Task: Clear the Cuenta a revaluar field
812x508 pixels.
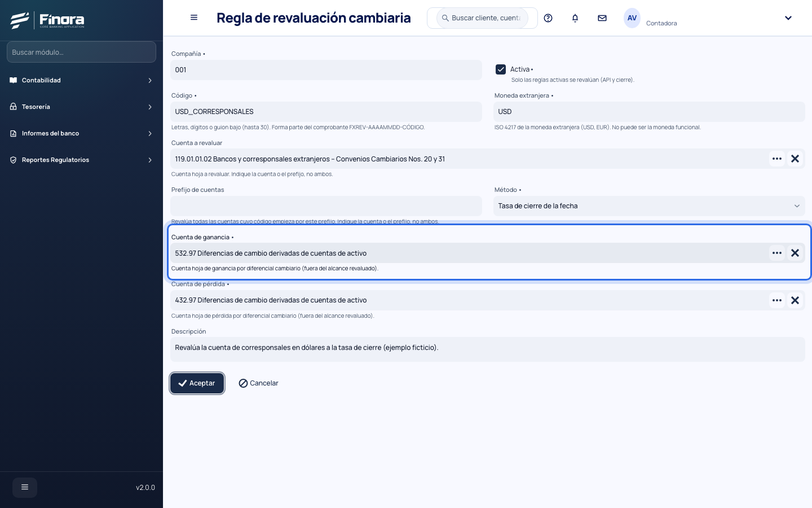Action: coord(795,159)
